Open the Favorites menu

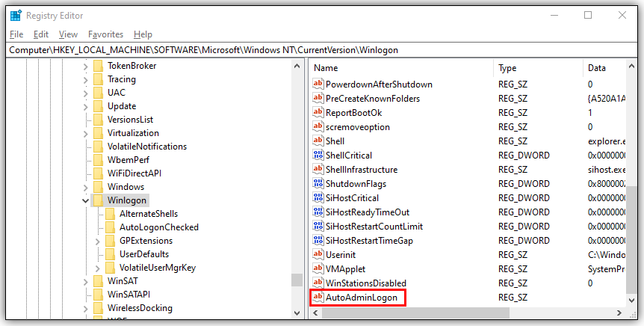[105, 34]
